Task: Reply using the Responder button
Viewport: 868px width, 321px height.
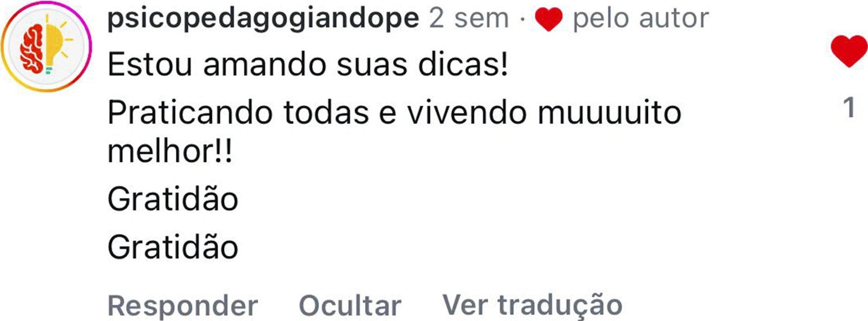Action: tap(183, 305)
